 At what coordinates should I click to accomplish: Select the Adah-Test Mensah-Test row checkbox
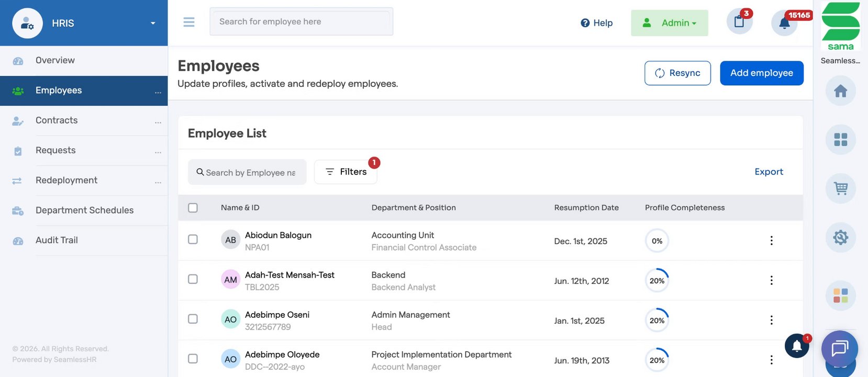193,279
